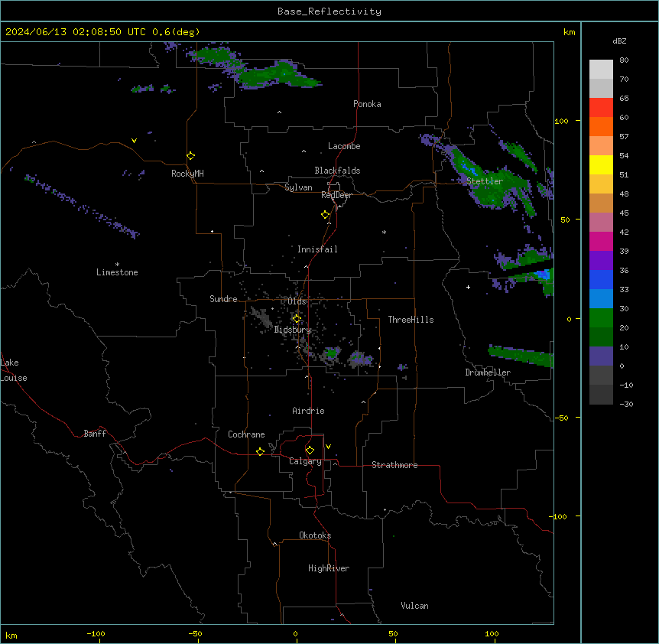Screen dimensions: 659x644
Task: Pick the light gray 80-70 dBZ legend swatch
Action: (601, 70)
